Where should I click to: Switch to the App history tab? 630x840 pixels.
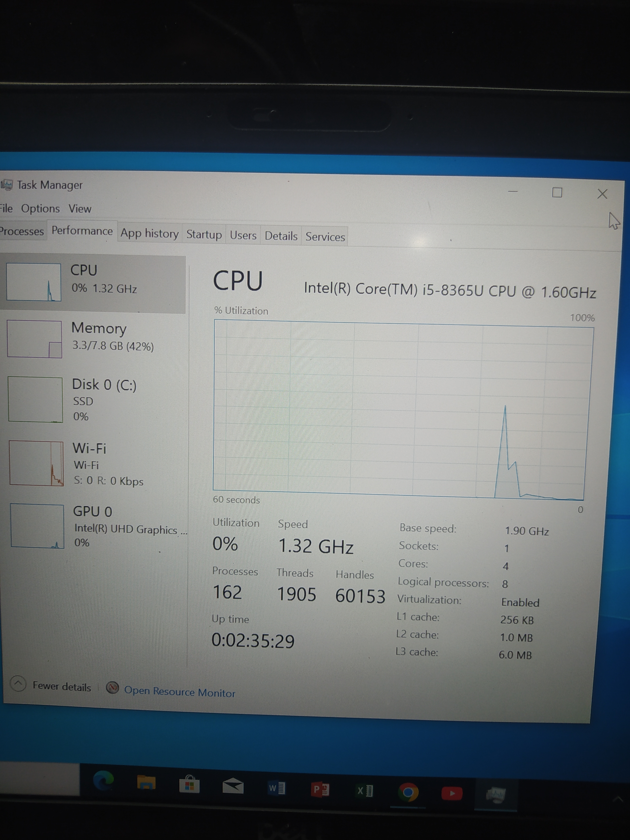coord(149,233)
